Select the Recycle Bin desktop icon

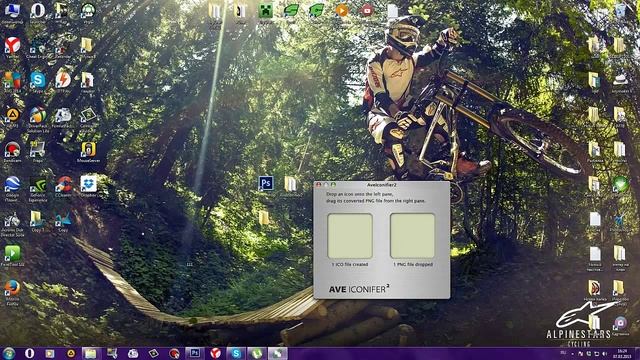click(620, 11)
